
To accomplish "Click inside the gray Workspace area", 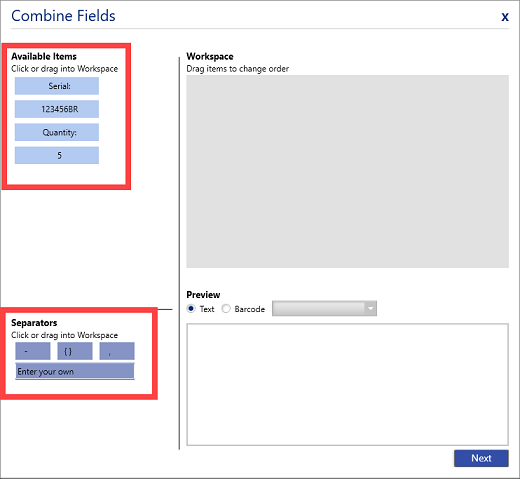I will click(x=347, y=171).
